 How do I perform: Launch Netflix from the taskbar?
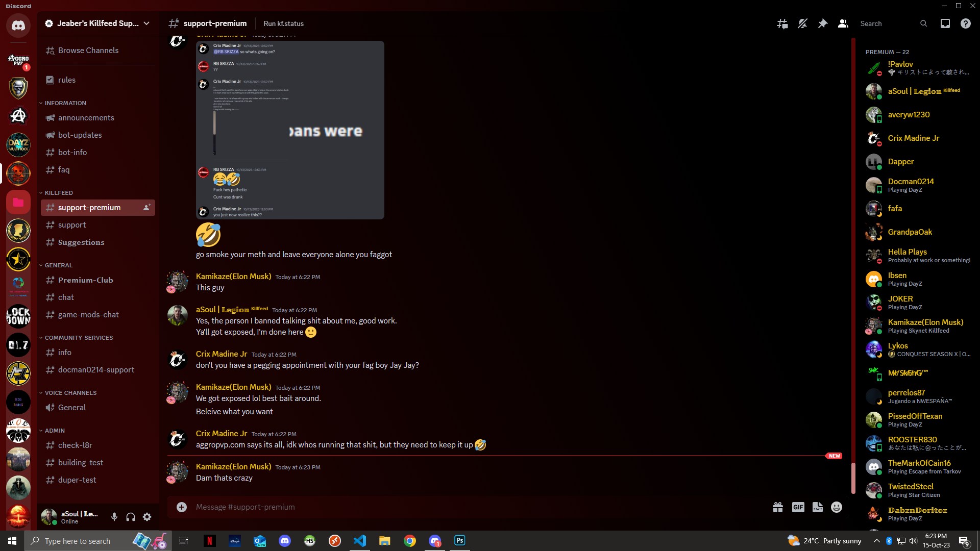point(209,541)
